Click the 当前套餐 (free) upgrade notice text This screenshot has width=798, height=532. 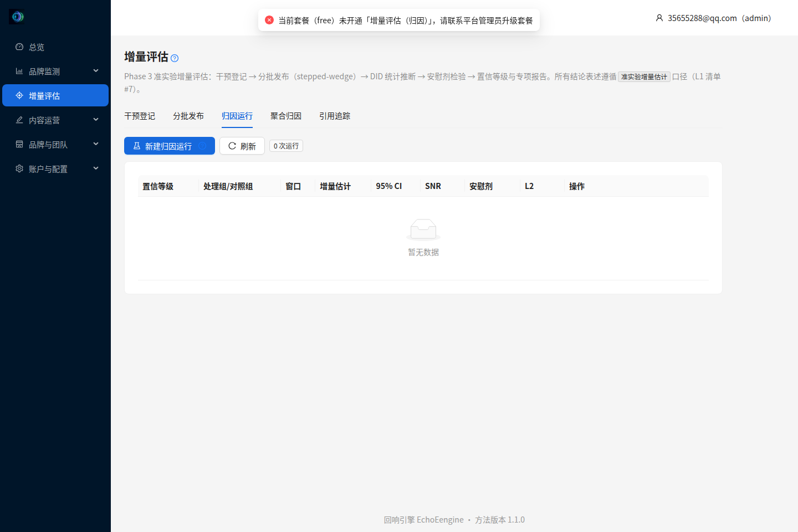point(406,21)
